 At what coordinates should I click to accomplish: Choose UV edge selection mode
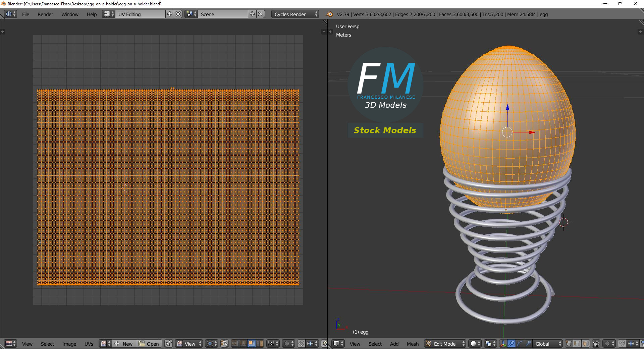click(x=243, y=344)
